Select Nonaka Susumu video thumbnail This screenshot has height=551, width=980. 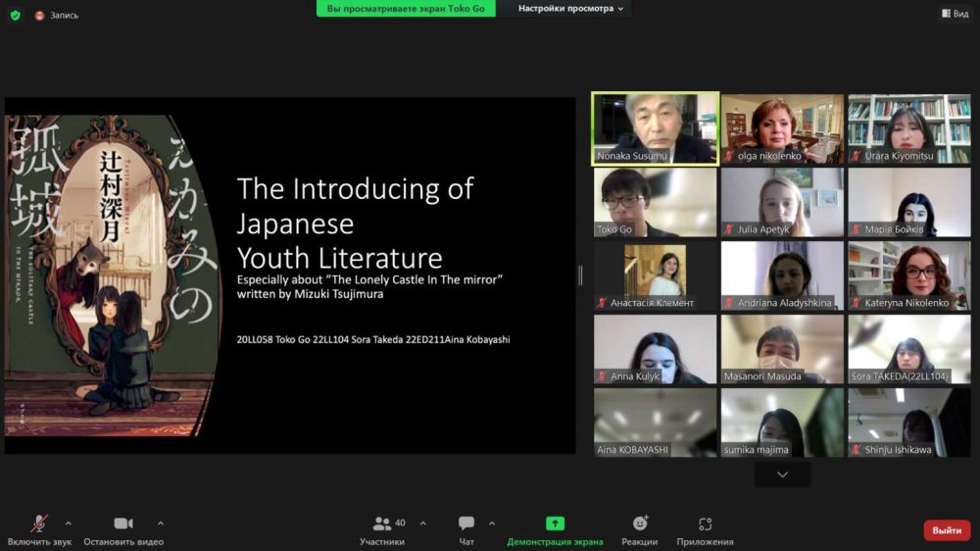655,128
